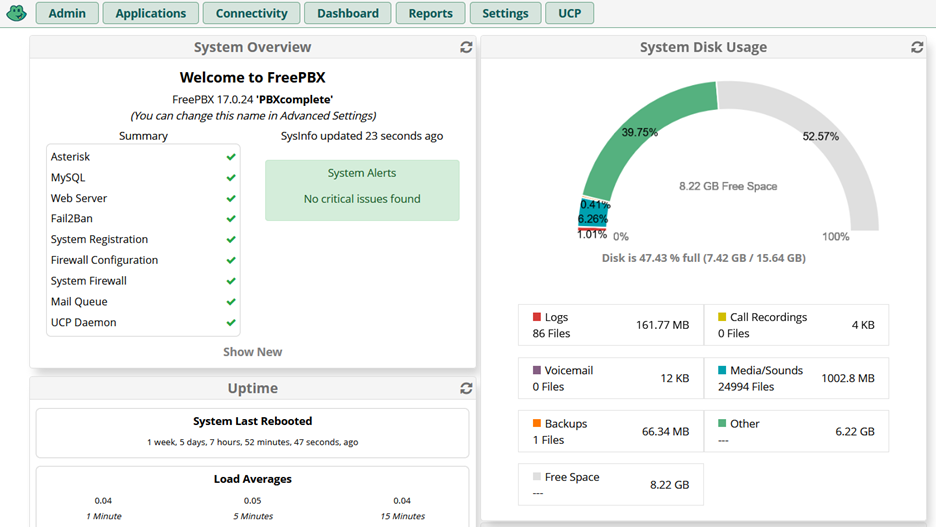This screenshot has width=936, height=527.
Task: Click the checkmark beside Firewall Configuration
Action: coord(231,260)
